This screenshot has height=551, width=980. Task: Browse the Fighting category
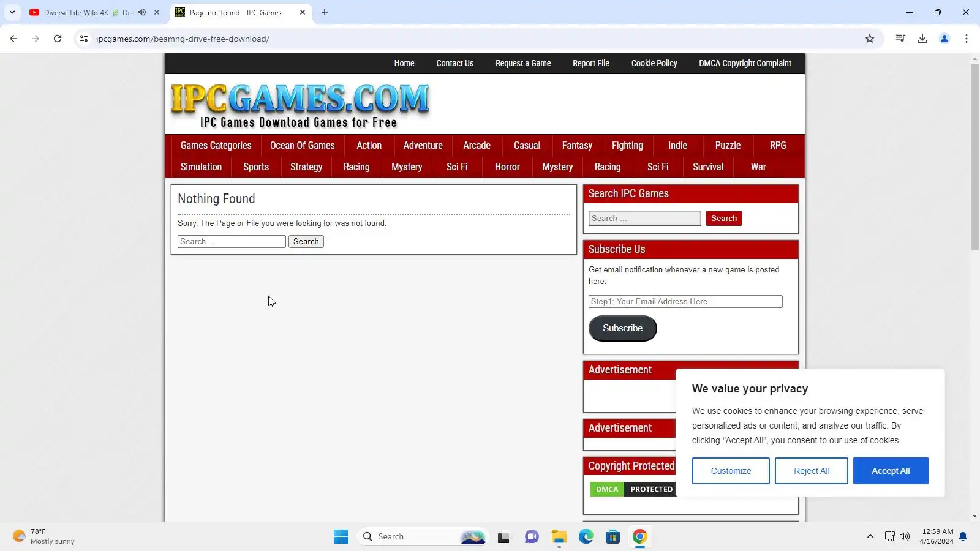pos(628,146)
